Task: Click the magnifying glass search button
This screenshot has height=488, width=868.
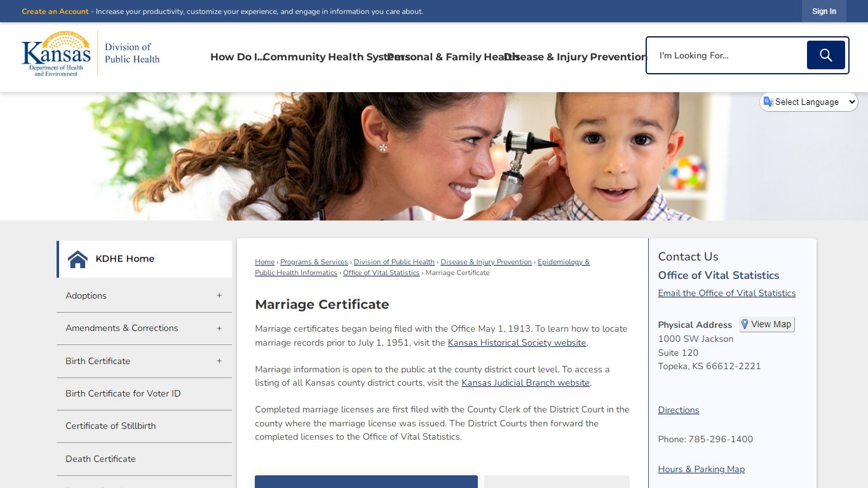Action: point(825,55)
